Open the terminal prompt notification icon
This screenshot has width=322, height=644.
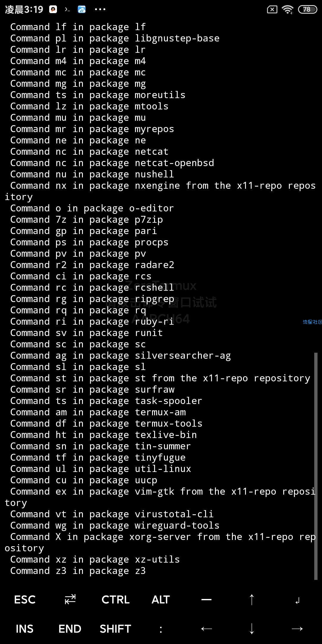tap(67, 10)
